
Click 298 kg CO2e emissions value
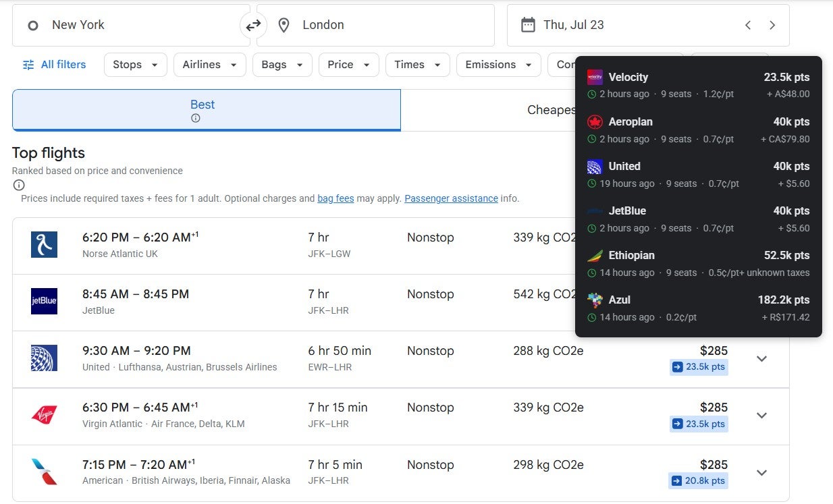click(x=548, y=465)
